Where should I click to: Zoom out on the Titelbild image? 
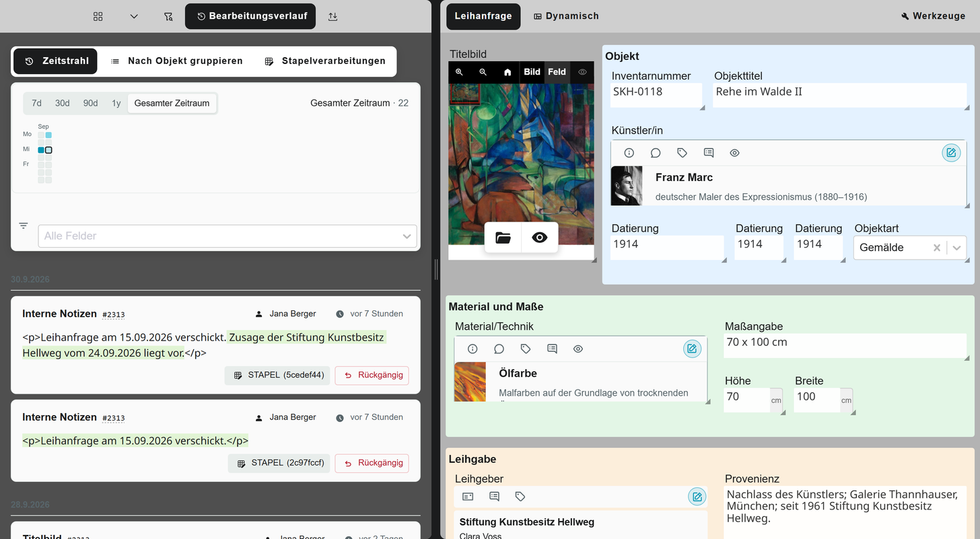[483, 72]
